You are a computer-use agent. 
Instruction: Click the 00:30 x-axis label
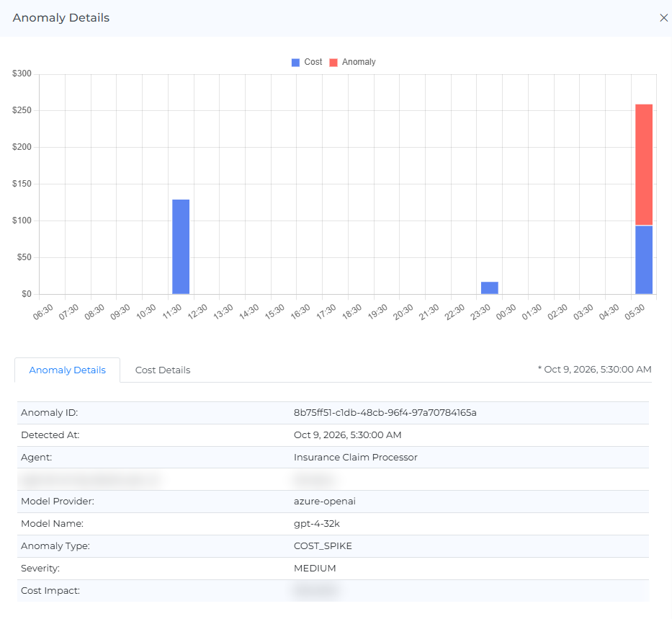(506, 312)
